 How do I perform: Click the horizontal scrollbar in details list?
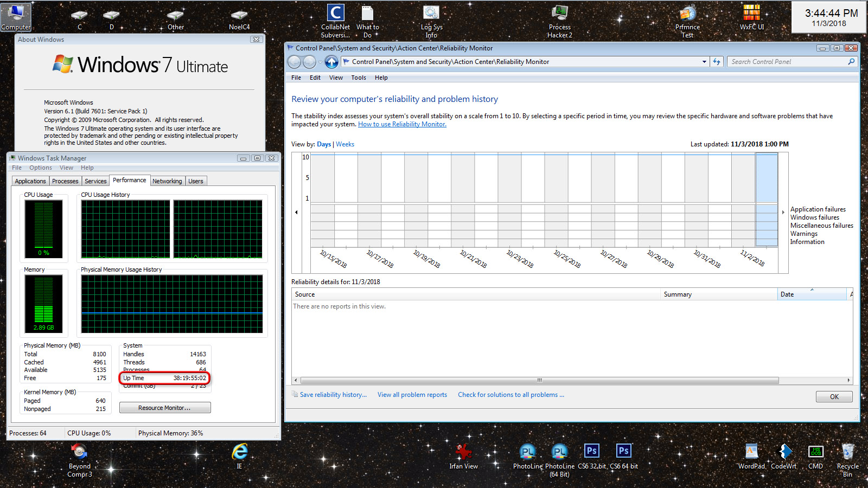click(x=539, y=380)
